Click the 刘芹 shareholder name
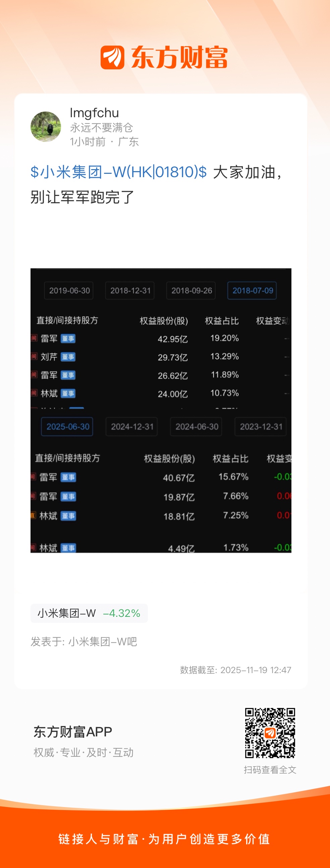330x868 pixels. pos(49,357)
